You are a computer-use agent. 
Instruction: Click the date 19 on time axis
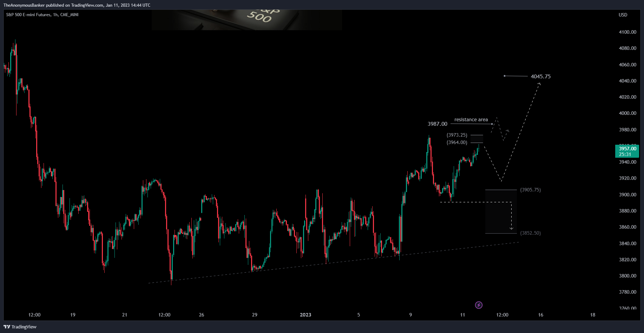(x=73, y=315)
